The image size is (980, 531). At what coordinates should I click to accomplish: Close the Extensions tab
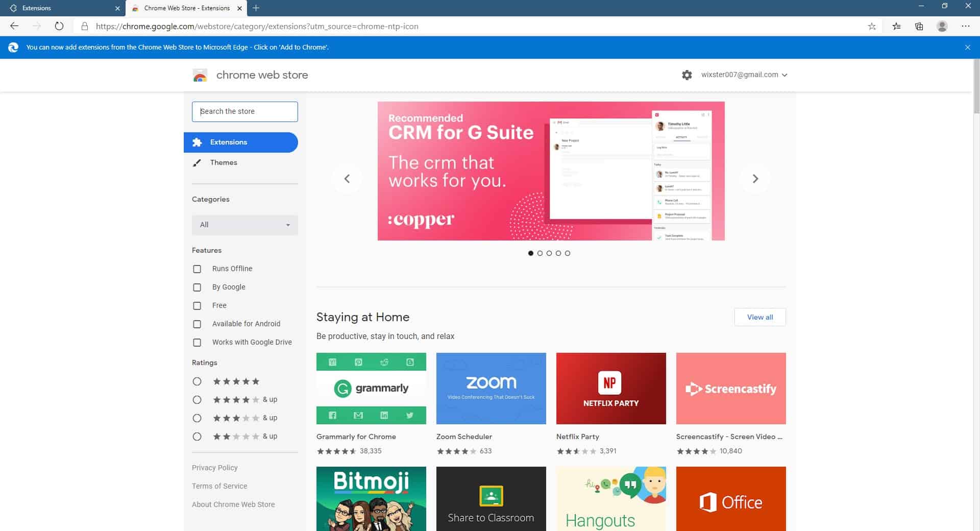coord(117,8)
